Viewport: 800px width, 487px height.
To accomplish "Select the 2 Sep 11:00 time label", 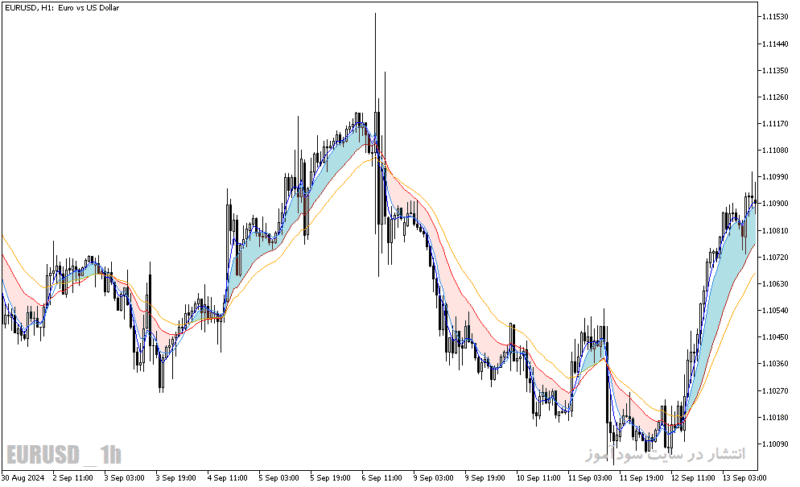I will tap(72, 478).
